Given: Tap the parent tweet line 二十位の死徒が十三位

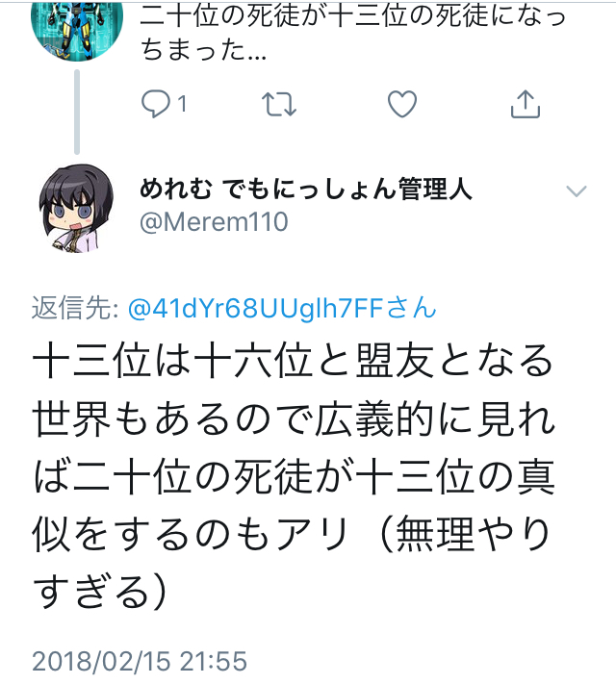Looking at the screenshot, I should tap(353, 14).
